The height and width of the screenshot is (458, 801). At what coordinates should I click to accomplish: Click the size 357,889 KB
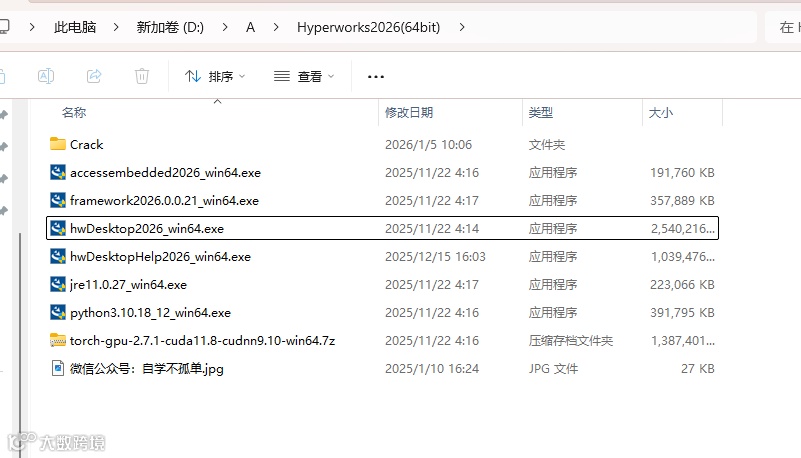click(x=682, y=201)
